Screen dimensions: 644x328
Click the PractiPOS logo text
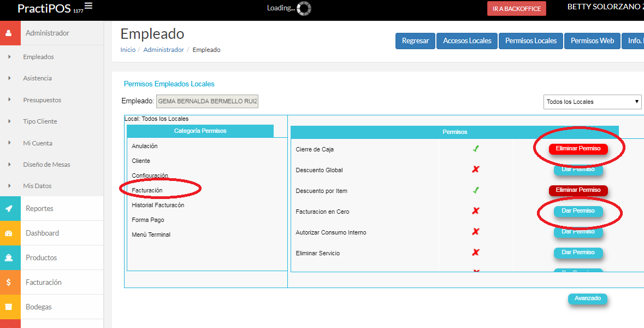click(x=45, y=8)
